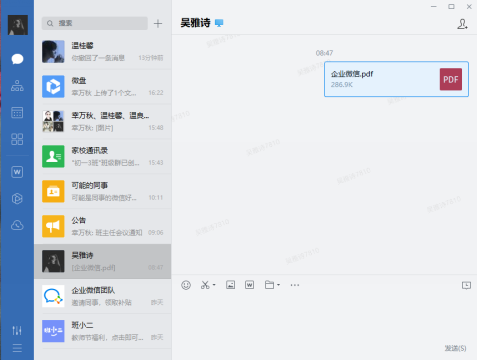Switch to the Messages chat bubble tab
Screen dimensions: 478x361
(17, 59)
